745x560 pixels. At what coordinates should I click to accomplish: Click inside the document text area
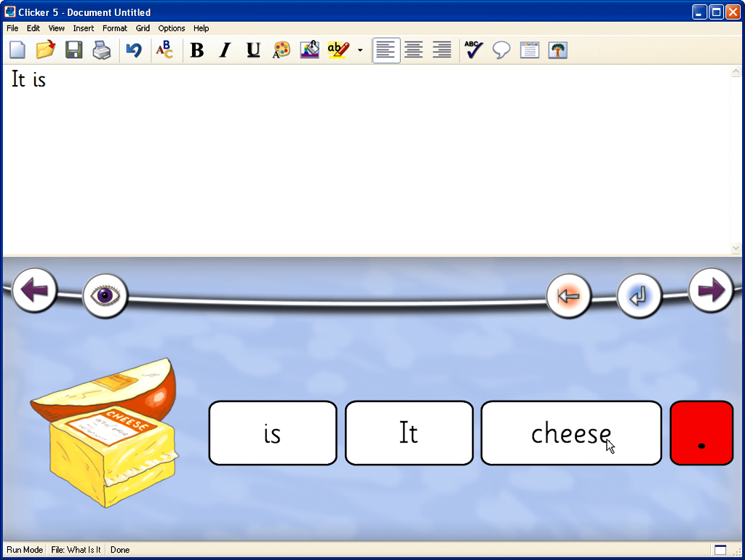(x=366, y=160)
